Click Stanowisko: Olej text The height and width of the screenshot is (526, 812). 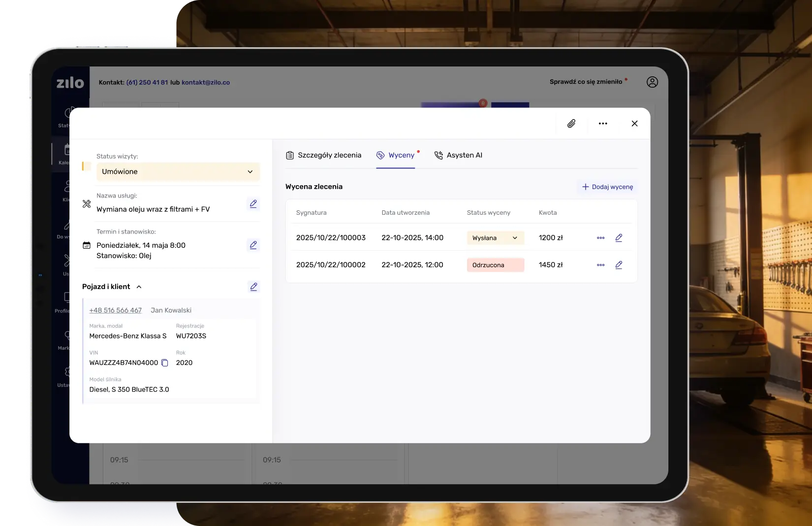[x=124, y=256]
